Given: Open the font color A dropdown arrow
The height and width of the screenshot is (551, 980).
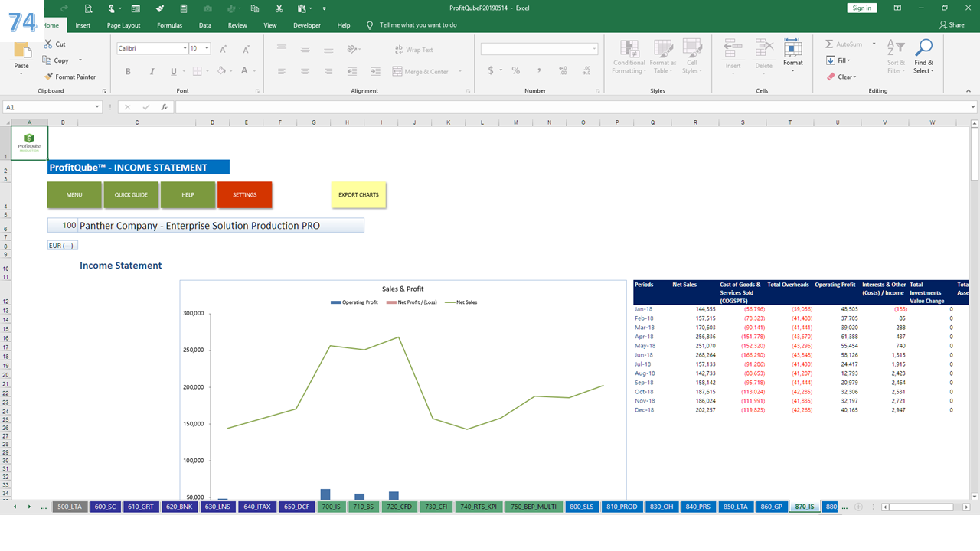Looking at the screenshot, I should [x=255, y=71].
